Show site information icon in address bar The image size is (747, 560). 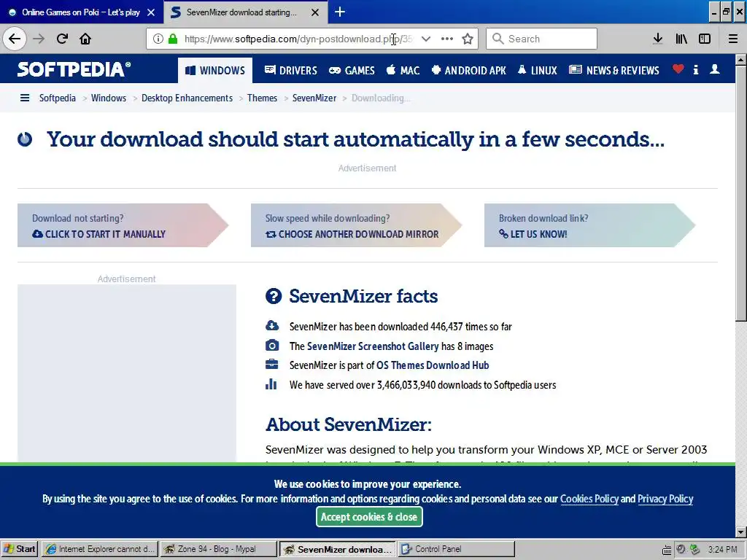click(x=158, y=39)
